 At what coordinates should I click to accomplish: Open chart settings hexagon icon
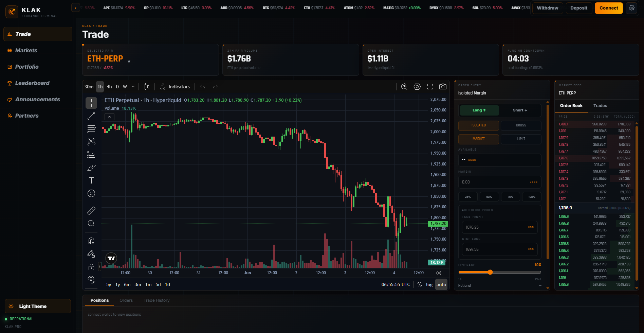(417, 87)
